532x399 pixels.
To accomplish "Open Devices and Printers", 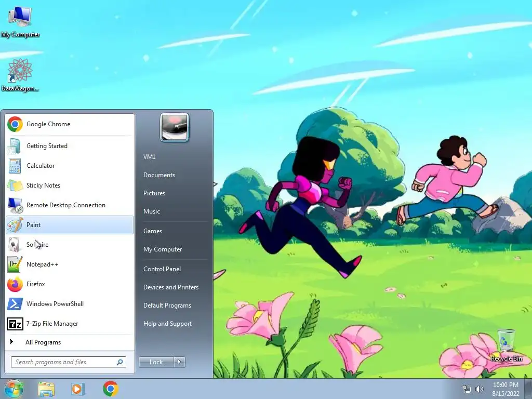I will pos(171,287).
